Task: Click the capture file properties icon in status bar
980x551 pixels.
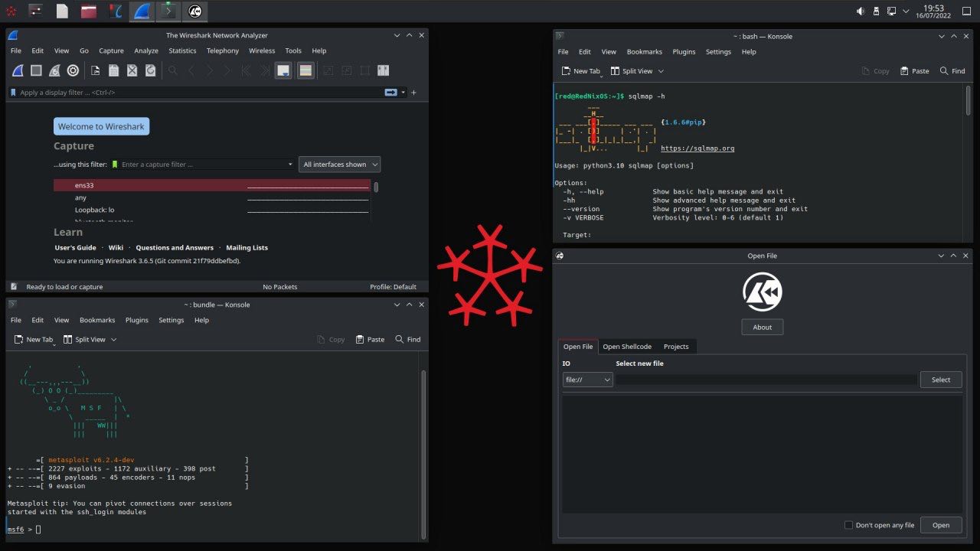Action: coord(14,287)
